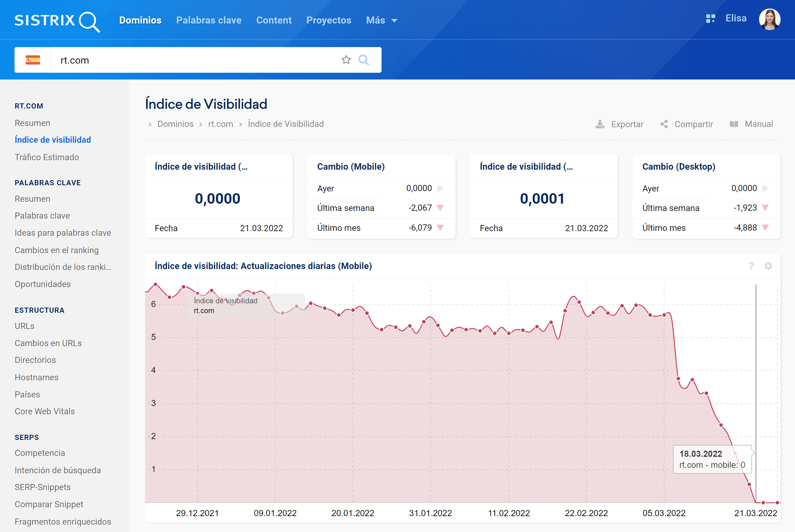Click the Spain flag country selector
The image size is (795, 532).
[33, 60]
